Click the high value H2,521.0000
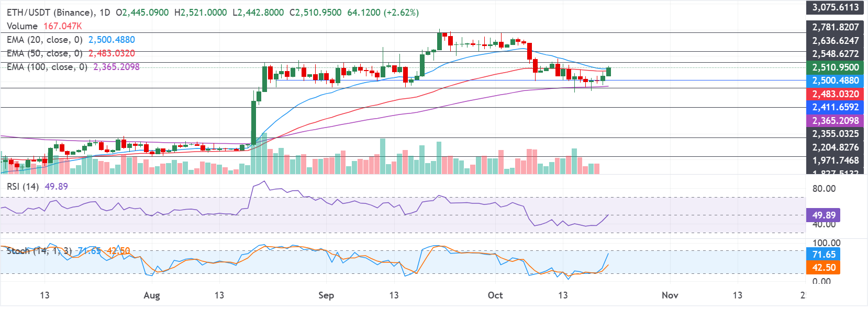The width and height of the screenshot is (868, 311). click(x=201, y=12)
